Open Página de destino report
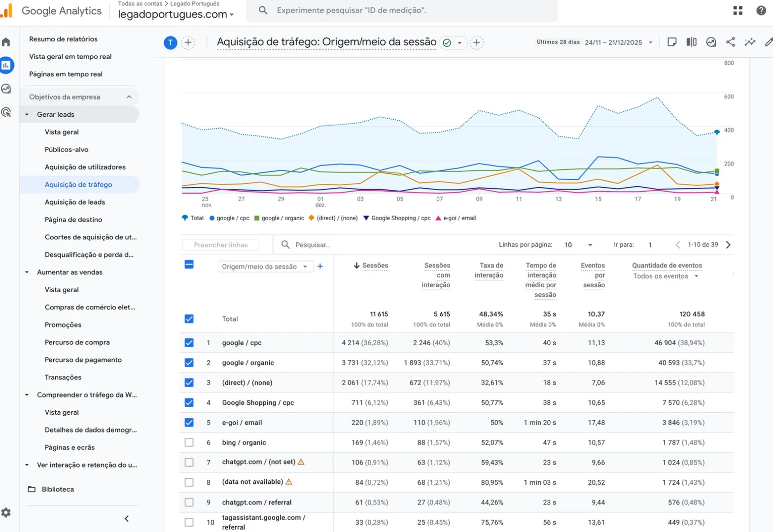This screenshot has height=532, width=773. (x=73, y=220)
